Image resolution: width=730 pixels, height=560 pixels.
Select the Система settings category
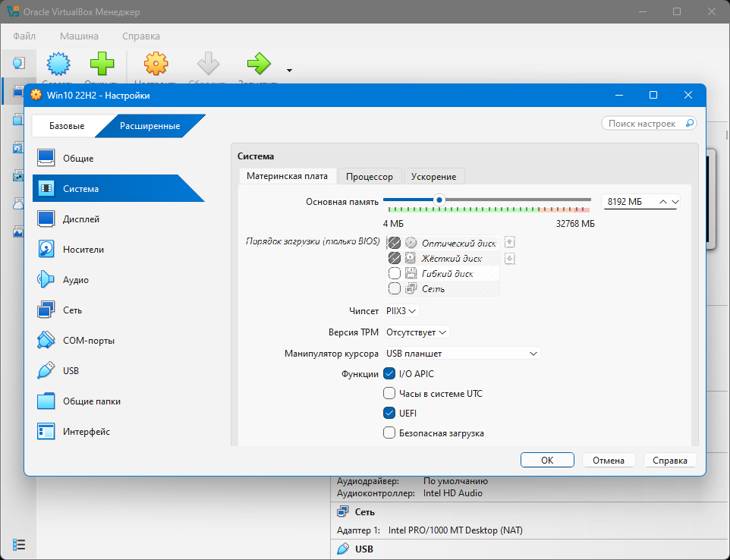[x=118, y=188]
